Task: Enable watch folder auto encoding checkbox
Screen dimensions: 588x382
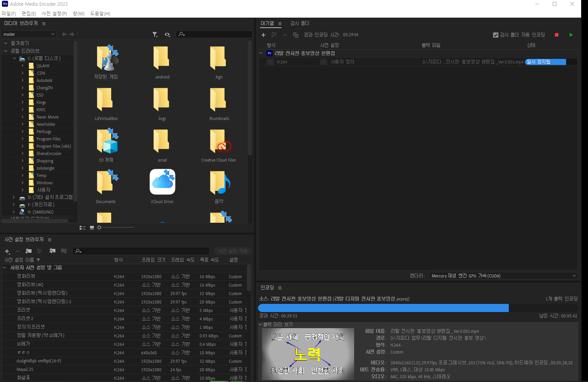Action: [496, 35]
